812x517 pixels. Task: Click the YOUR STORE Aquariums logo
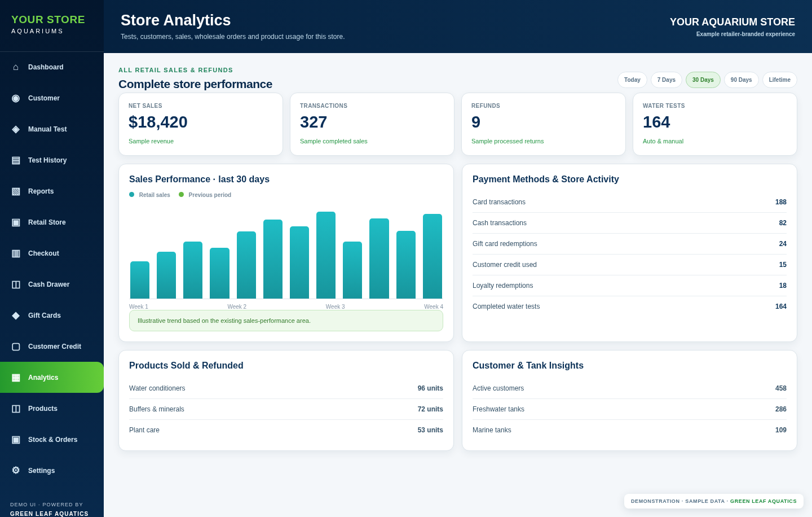[48, 24]
